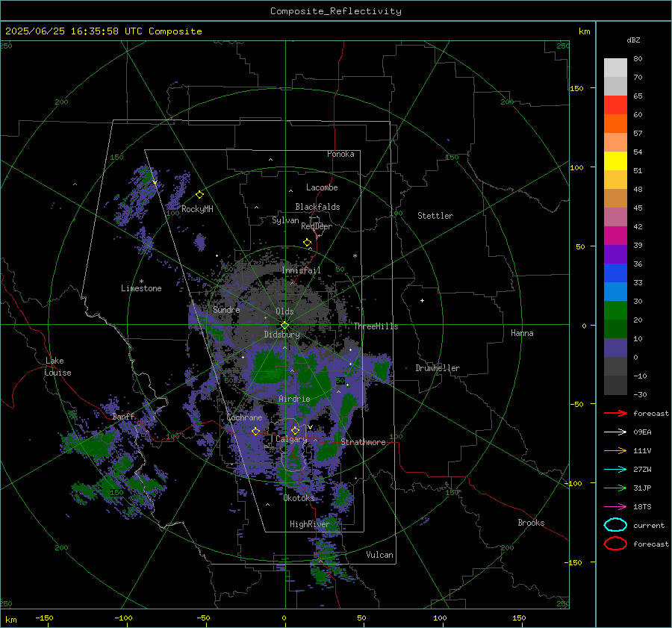Click the ThreeHills label
The image size is (672, 628).
click(x=376, y=326)
